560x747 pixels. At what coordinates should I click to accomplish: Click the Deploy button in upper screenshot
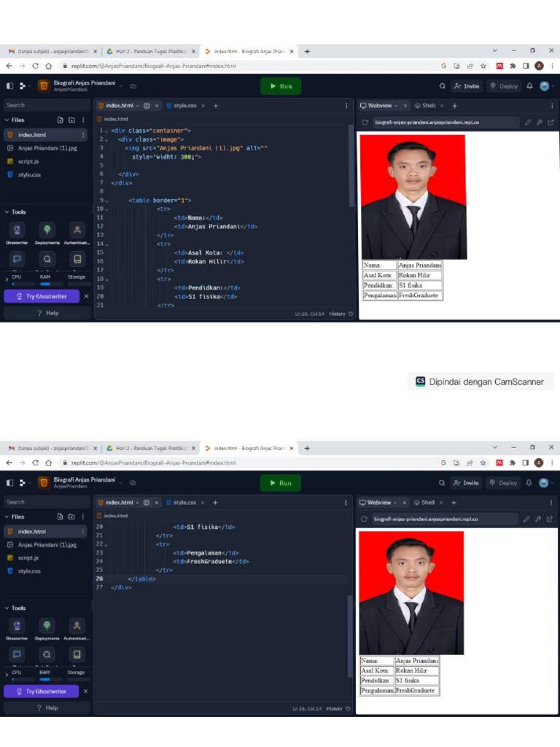[x=504, y=86]
